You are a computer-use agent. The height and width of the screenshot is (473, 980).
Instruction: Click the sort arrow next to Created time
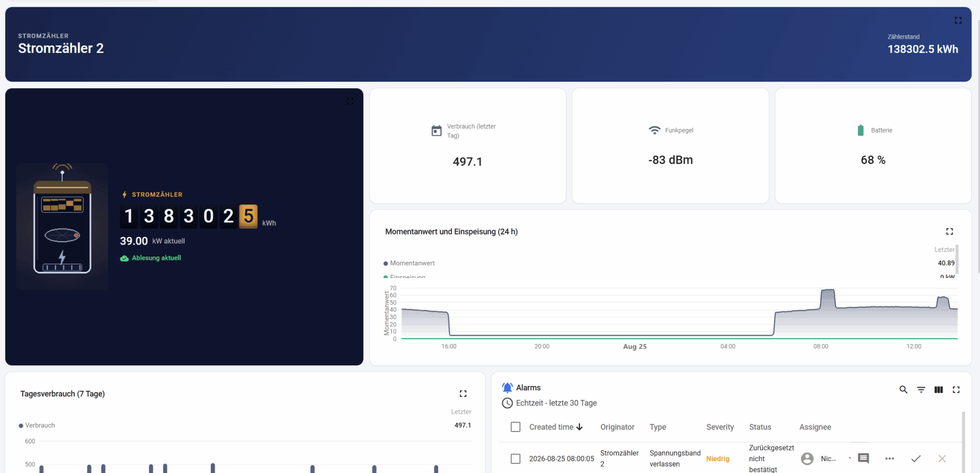579,427
